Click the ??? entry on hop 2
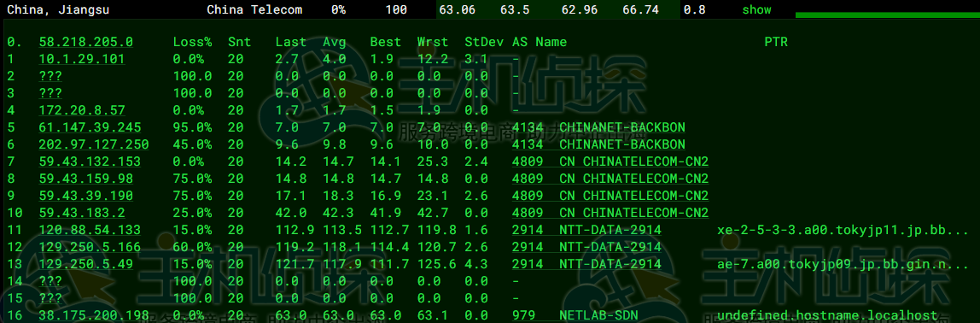Screen dimensions: 980x323 point(50,76)
